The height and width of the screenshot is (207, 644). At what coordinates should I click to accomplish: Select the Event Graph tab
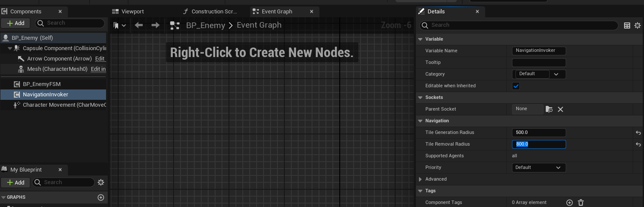[x=277, y=12]
